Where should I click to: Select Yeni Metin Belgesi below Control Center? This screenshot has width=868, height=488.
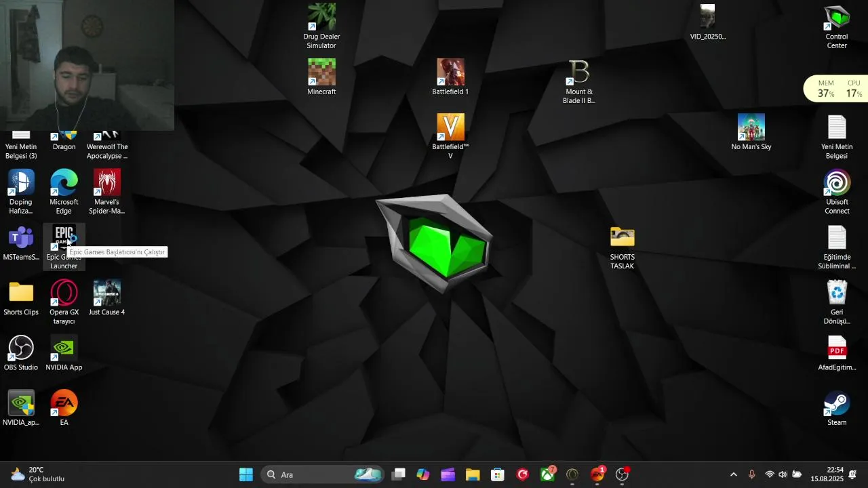click(837, 136)
